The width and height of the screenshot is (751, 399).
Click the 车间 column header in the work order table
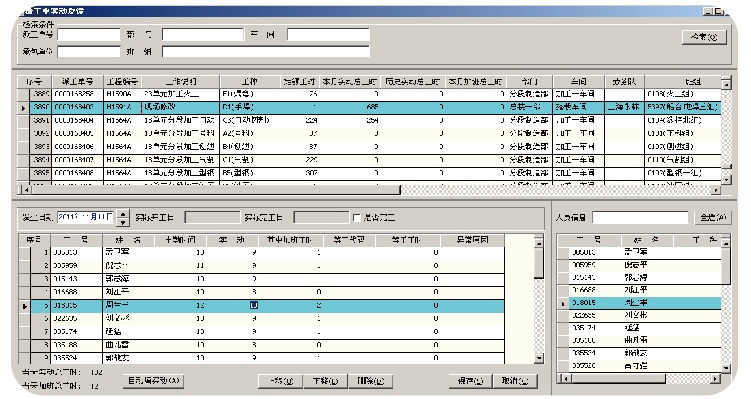[578, 81]
